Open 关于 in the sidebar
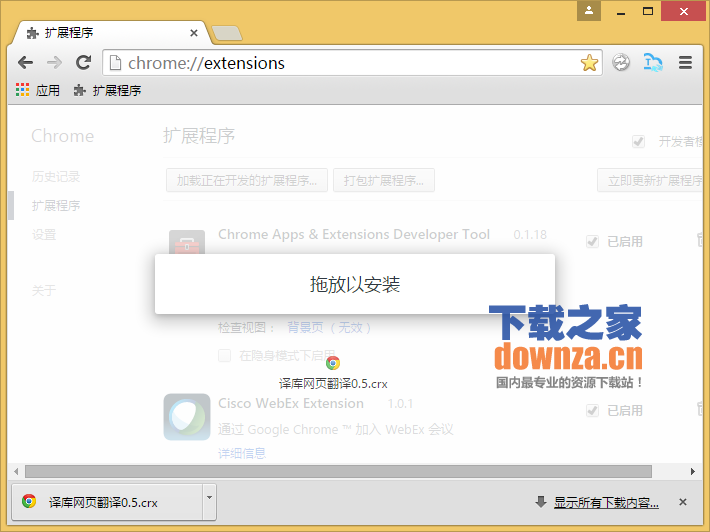Image resolution: width=710 pixels, height=532 pixels. point(44,290)
